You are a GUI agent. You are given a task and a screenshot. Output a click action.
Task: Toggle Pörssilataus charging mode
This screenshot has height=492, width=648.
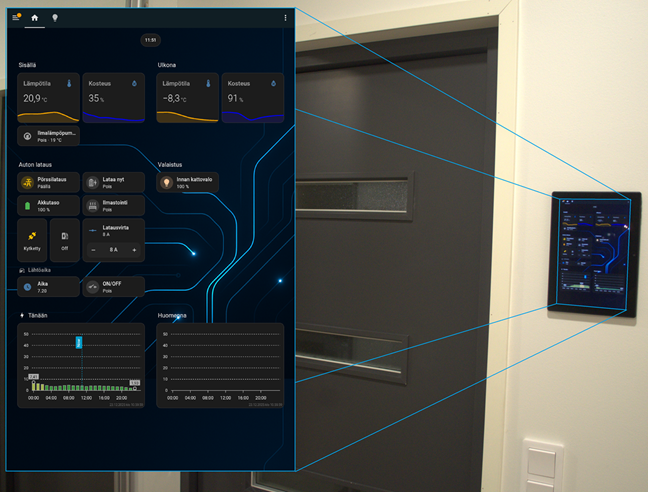click(28, 182)
